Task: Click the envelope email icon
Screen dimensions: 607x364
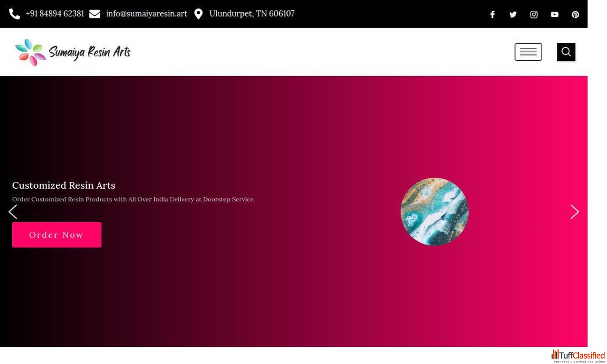Action: [95, 14]
